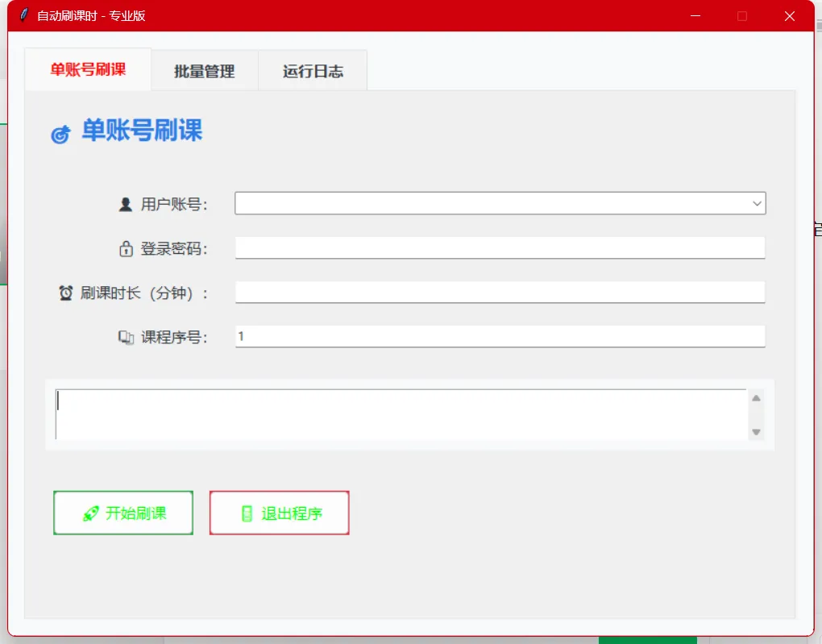Click the padlock icon by 登录密码
This screenshot has width=822, height=644.
tap(126, 248)
